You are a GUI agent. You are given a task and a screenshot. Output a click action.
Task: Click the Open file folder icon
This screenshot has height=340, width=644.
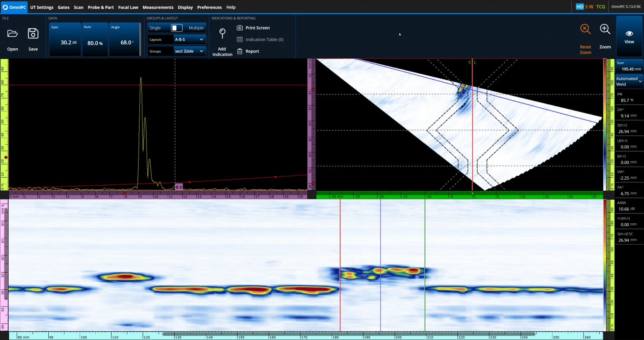coord(13,34)
